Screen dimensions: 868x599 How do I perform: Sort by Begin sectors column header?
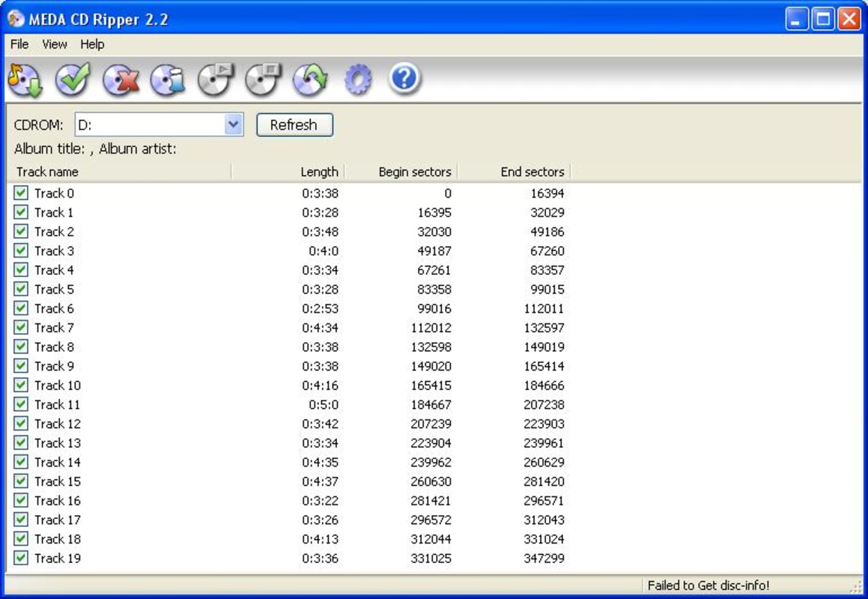401,171
